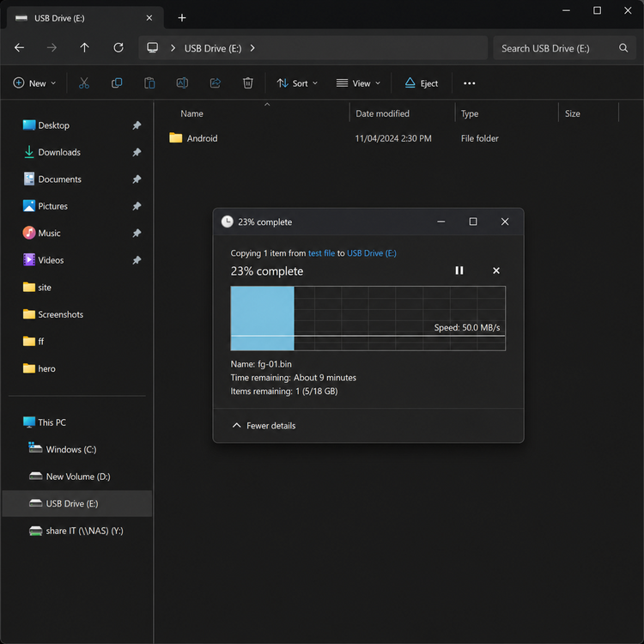Open the See more three-dots menu

click(x=469, y=83)
